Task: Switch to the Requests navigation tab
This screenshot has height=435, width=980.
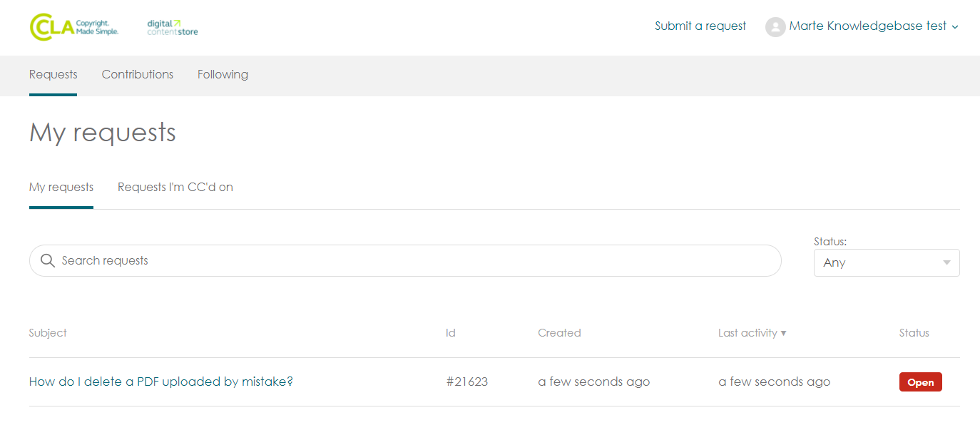Action: [53, 74]
